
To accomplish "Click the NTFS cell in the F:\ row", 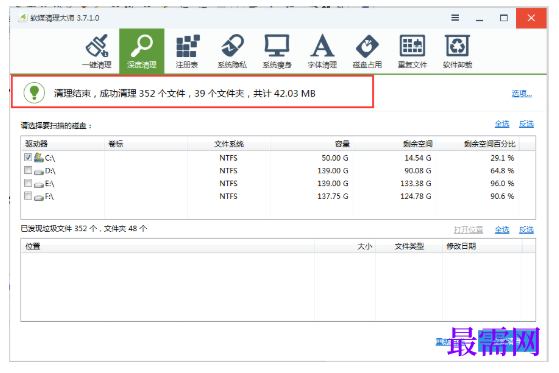I will click(x=229, y=196).
